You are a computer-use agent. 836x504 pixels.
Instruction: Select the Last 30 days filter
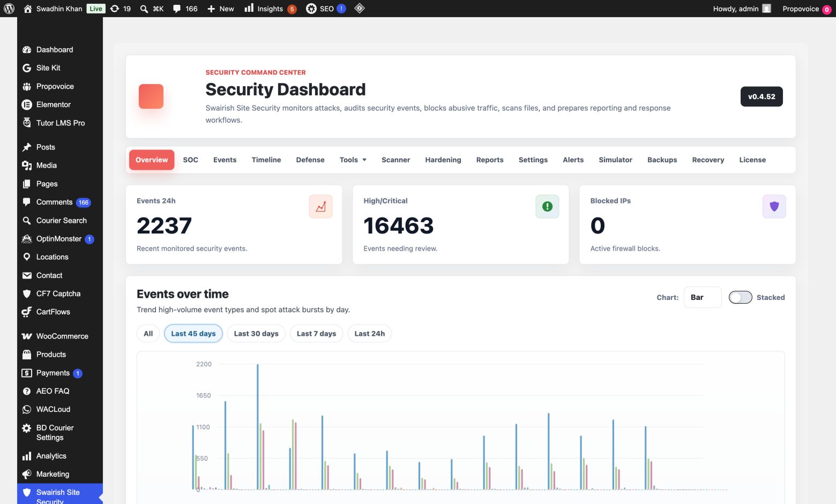(x=256, y=334)
